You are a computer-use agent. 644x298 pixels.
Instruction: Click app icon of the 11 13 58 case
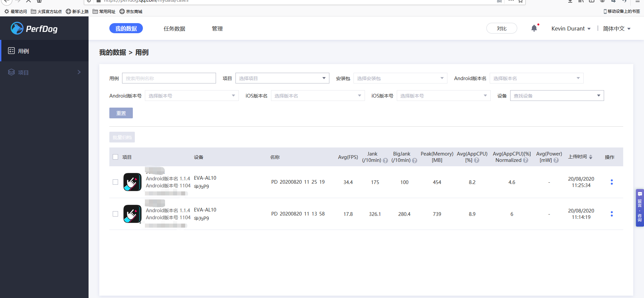132,214
